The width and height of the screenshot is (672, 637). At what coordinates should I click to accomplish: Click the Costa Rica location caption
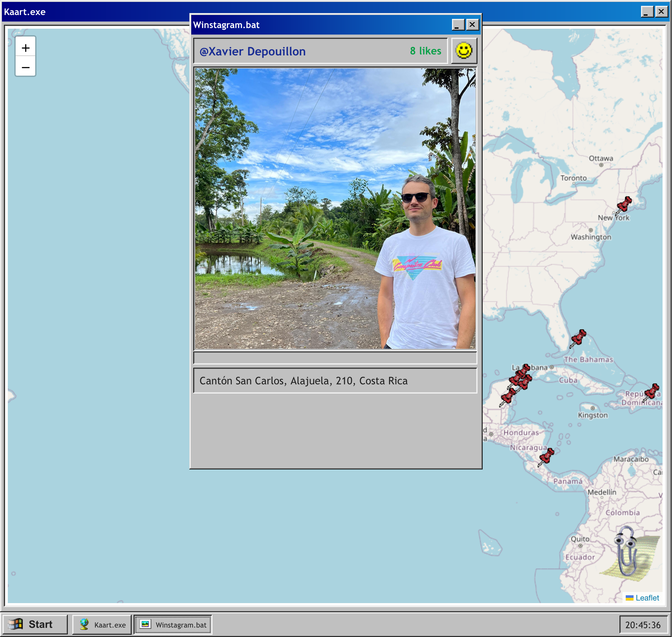(x=303, y=381)
